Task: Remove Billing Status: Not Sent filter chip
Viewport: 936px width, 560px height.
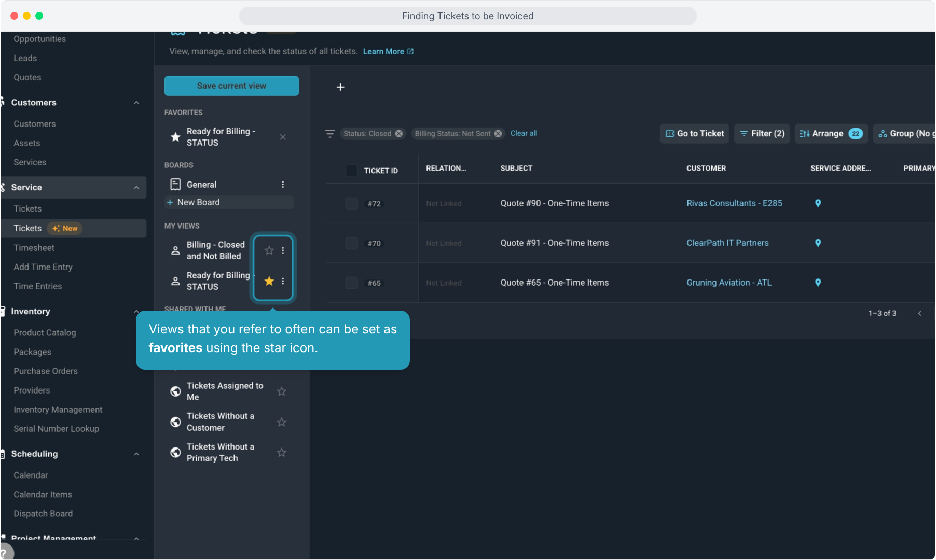Action: (x=498, y=134)
